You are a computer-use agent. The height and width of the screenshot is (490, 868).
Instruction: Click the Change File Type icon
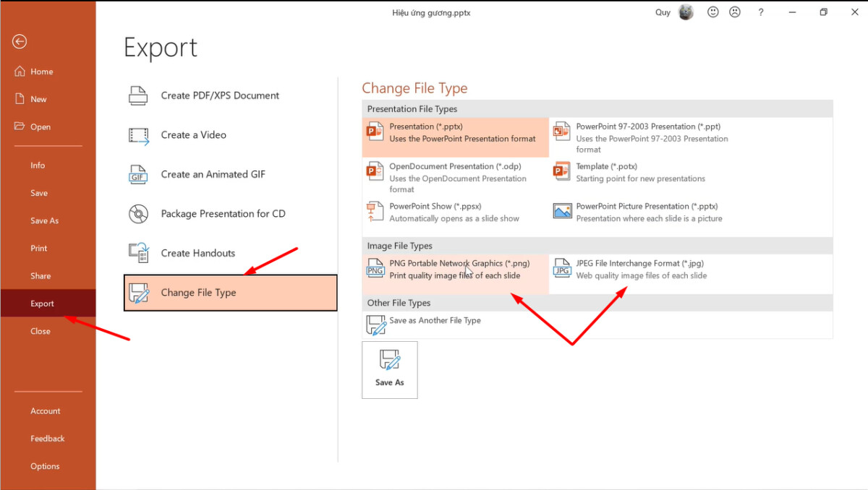point(138,293)
